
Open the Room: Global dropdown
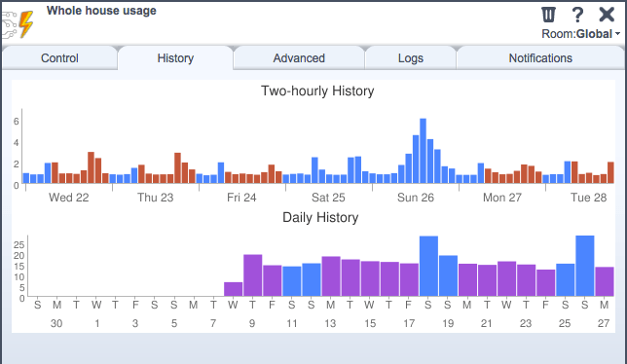(x=580, y=34)
